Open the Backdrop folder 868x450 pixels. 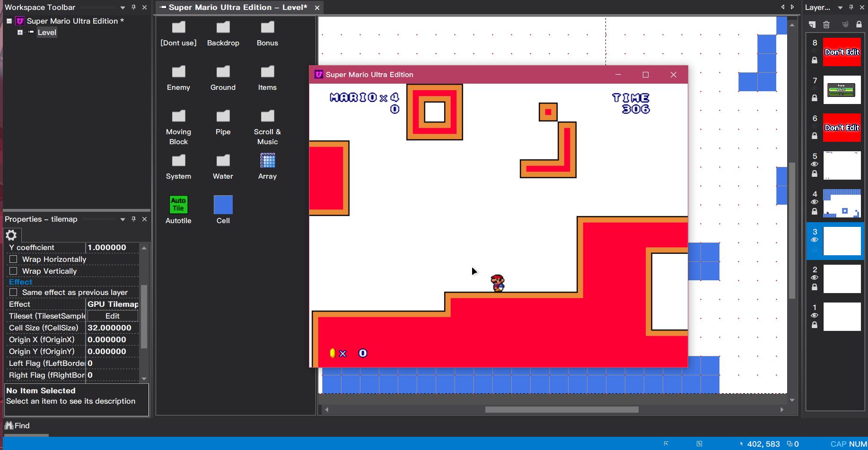tap(223, 28)
